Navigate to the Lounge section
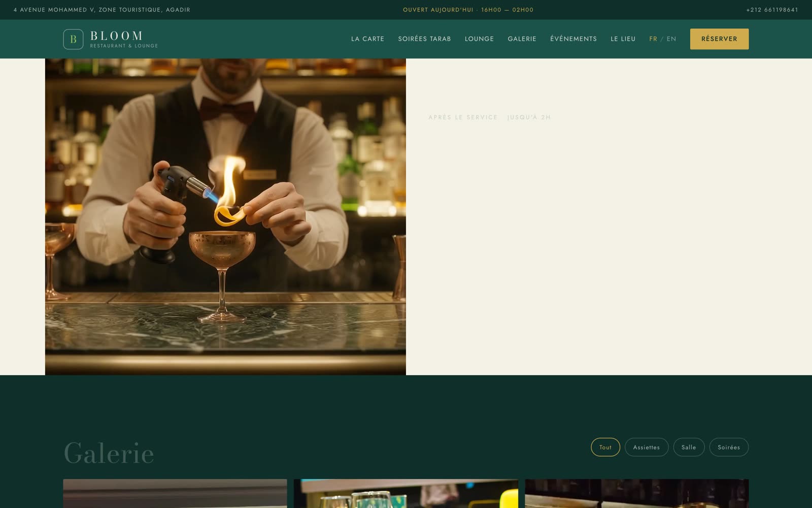 (479, 39)
